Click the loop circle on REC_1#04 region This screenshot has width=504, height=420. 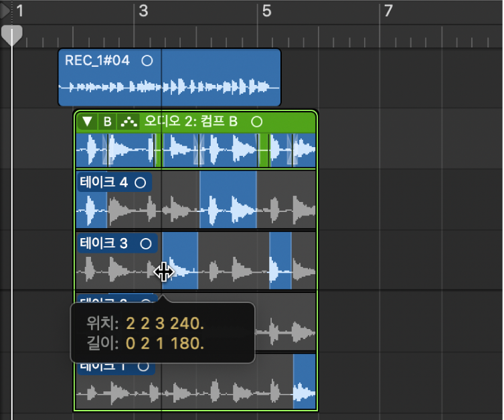[147, 61]
